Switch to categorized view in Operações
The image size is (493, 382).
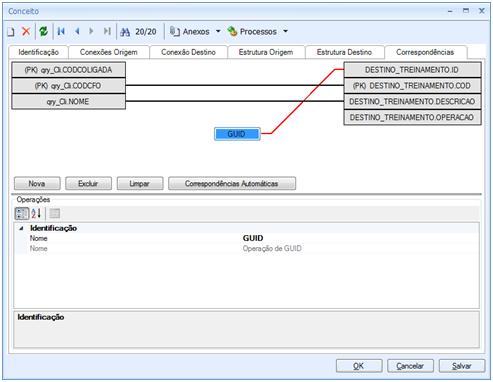click(22, 213)
